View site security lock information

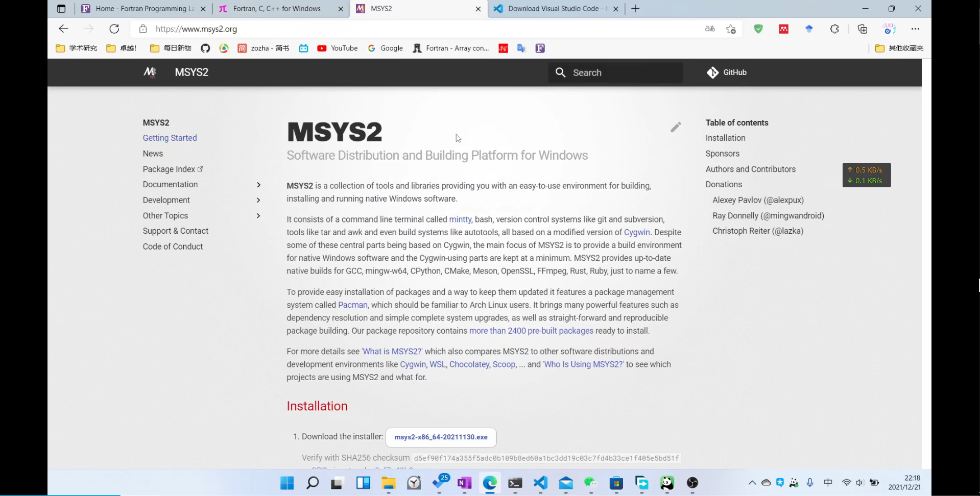pyautogui.click(x=143, y=29)
